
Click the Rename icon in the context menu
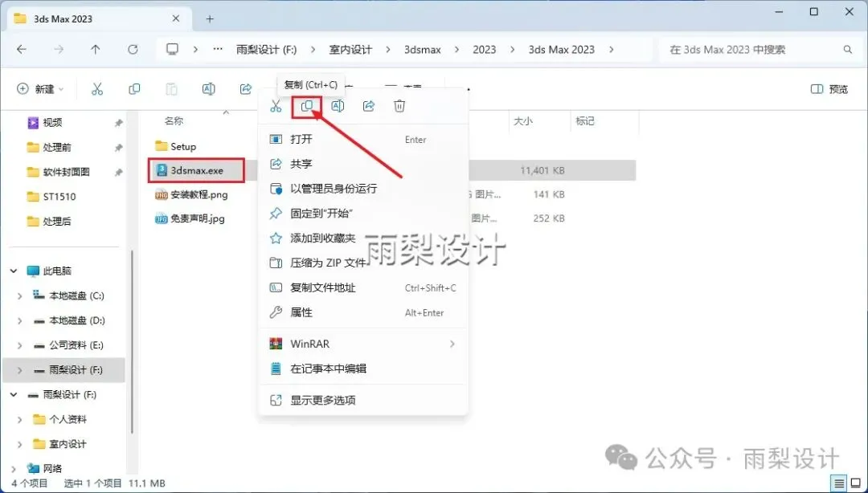pyautogui.click(x=338, y=106)
